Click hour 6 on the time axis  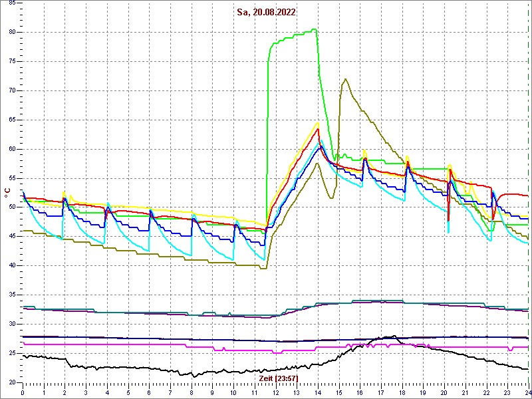149,393
